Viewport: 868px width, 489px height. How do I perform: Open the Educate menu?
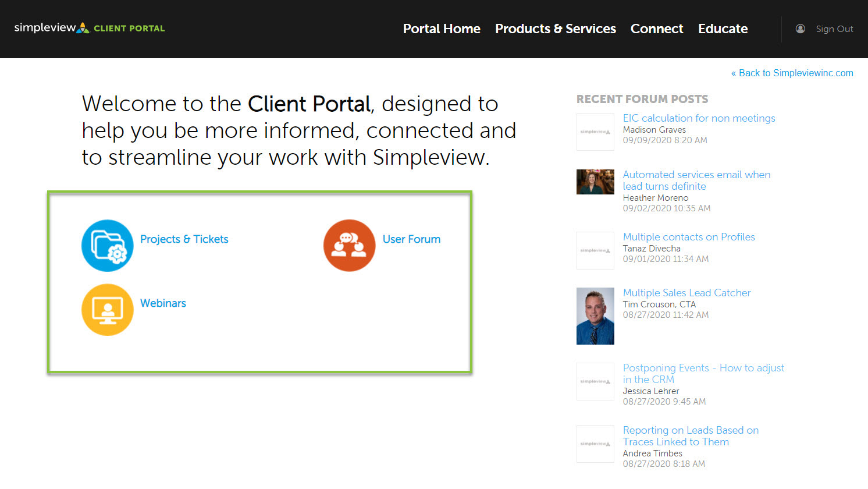coord(723,29)
